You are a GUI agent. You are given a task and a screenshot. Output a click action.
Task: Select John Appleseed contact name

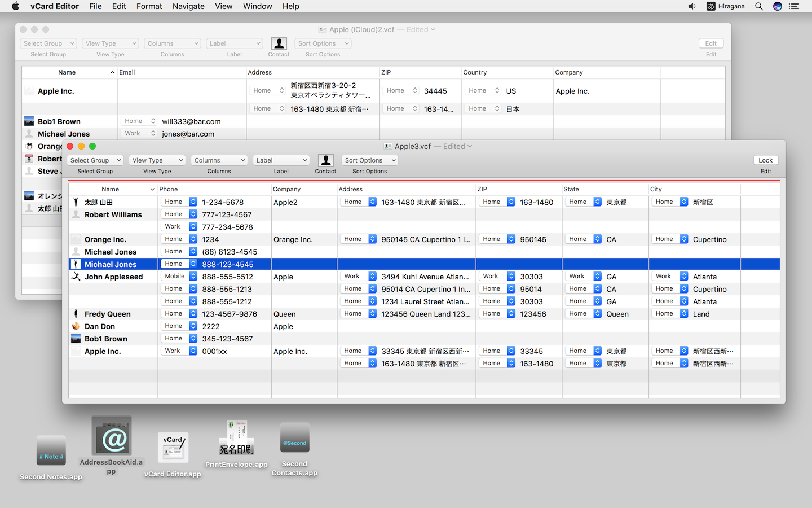(x=113, y=277)
